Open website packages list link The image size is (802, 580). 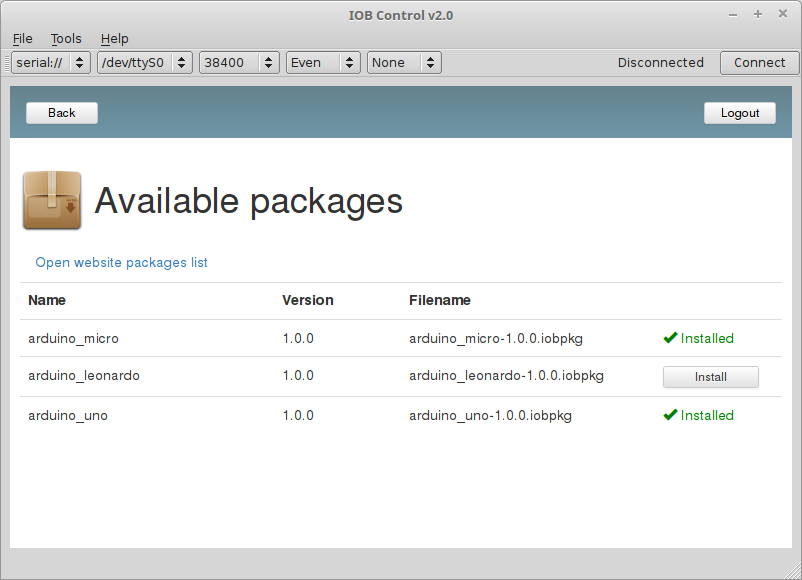click(121, 262)
